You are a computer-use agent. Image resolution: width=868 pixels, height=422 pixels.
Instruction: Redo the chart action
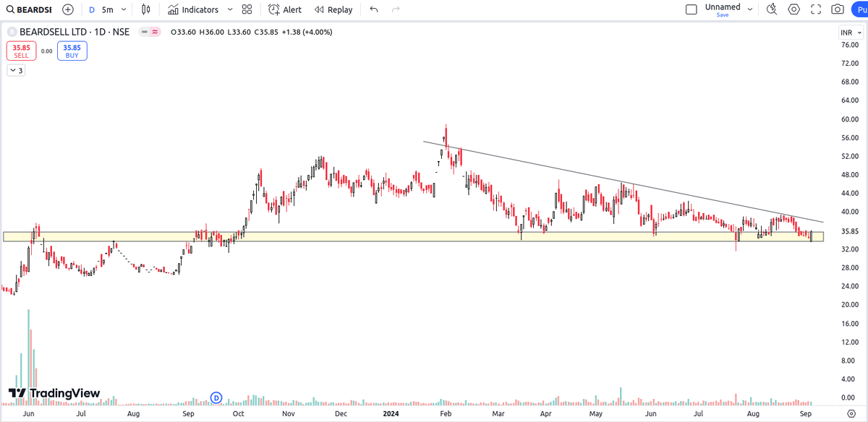[x=396, y=9]
